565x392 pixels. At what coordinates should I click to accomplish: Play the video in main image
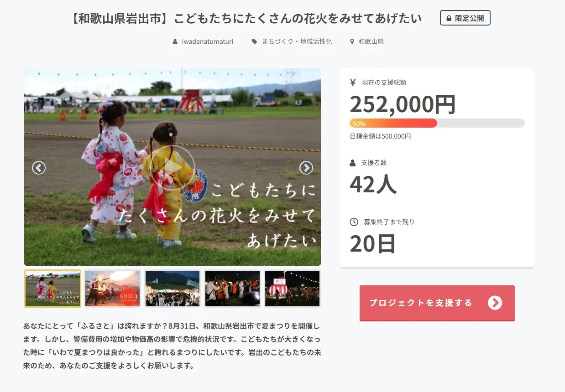(x=172, y=167)
